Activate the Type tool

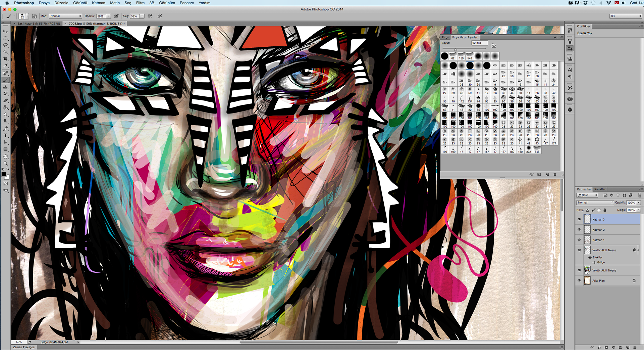(5, 135)
